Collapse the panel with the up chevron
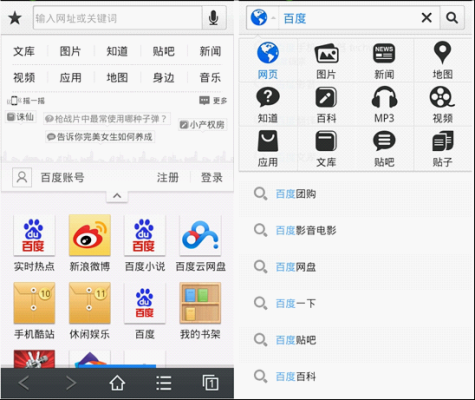Viewport: 475px width, 400px height. point(117,196)
